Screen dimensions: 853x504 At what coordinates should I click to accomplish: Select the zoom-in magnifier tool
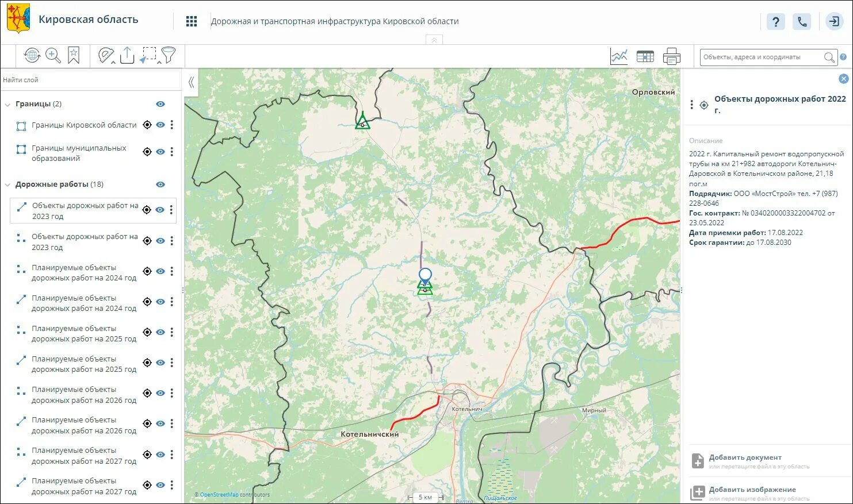(53, 55)
